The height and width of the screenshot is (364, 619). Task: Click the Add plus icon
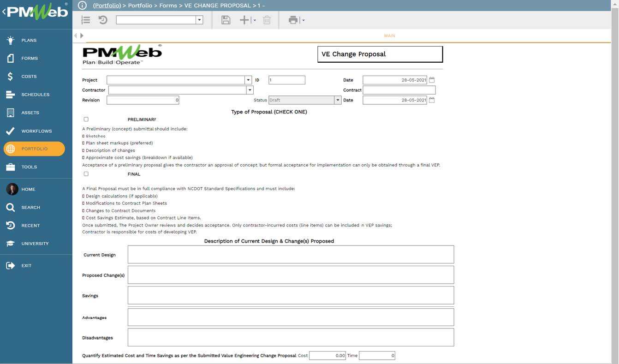[x=244, y=20]
